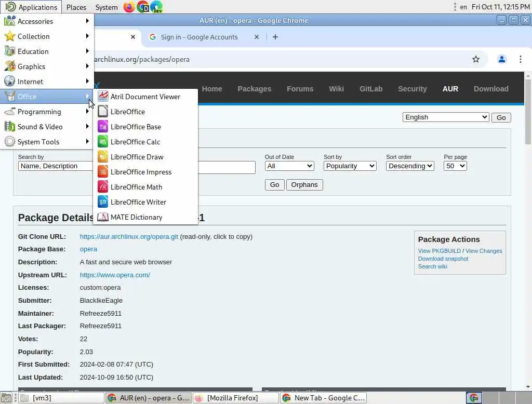532x404 pixels.
Task: Open the upstream opera.com URL
Action: pyautogui.click(x=115, y=275)
